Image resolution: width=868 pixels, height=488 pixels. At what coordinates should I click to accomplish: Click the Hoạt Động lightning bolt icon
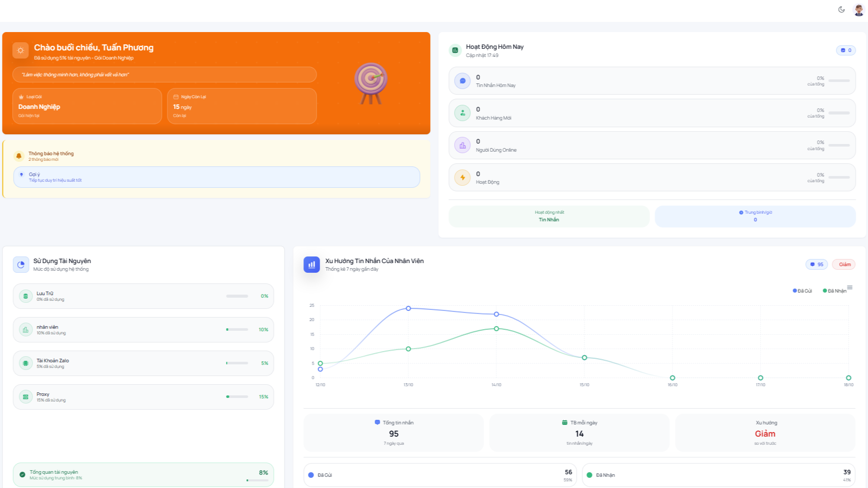point(462,178)
